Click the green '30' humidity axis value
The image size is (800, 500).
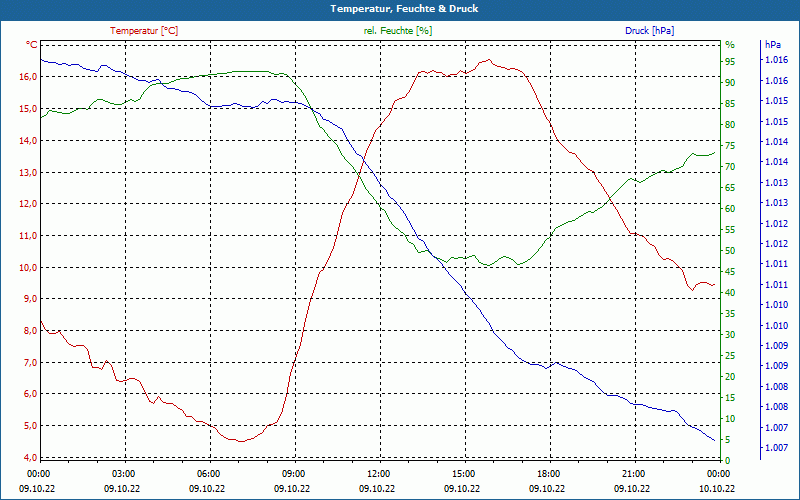730,335
